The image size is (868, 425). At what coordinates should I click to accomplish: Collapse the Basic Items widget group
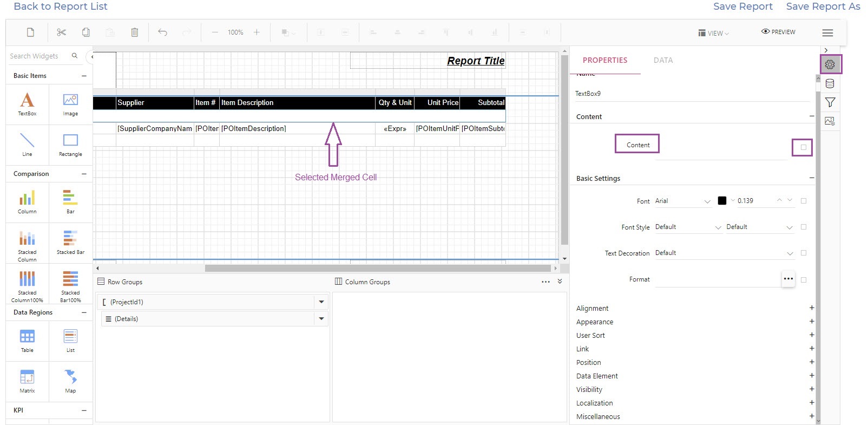pos(84,76)
